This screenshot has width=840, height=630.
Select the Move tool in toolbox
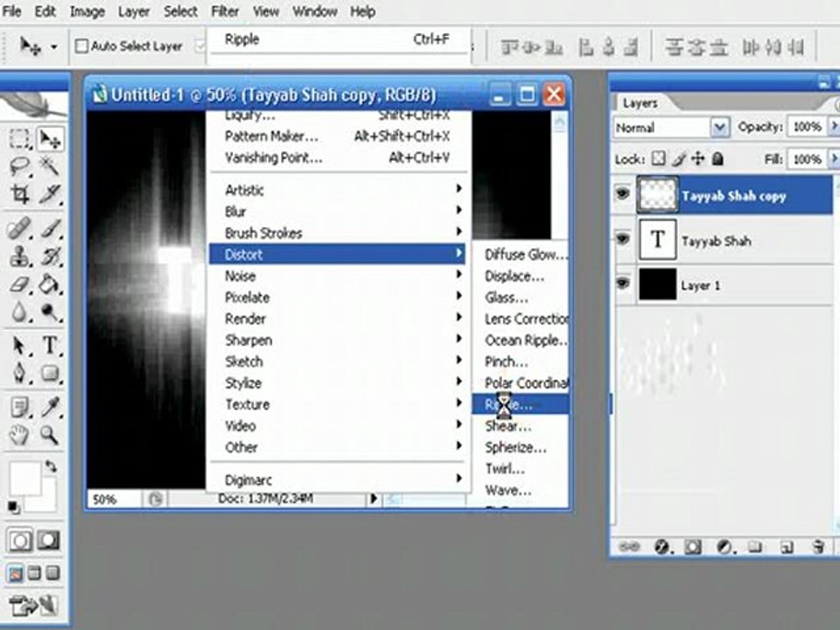pos(50,139)
